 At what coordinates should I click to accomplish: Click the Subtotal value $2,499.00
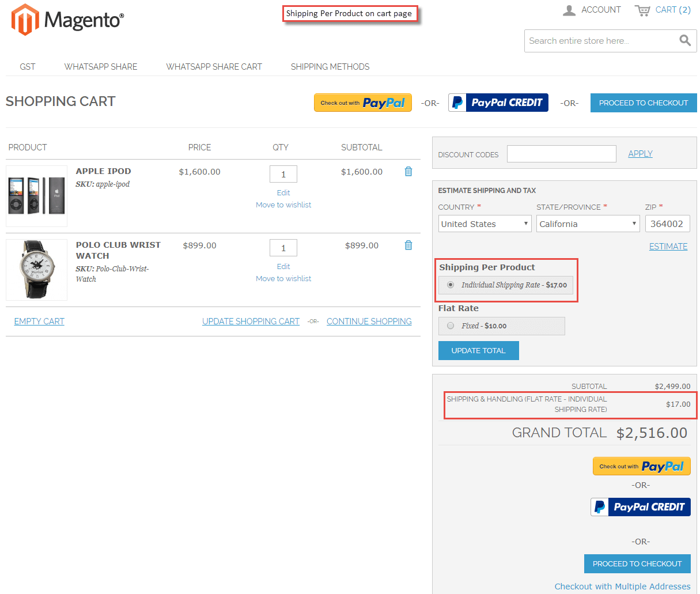(672, 387)
